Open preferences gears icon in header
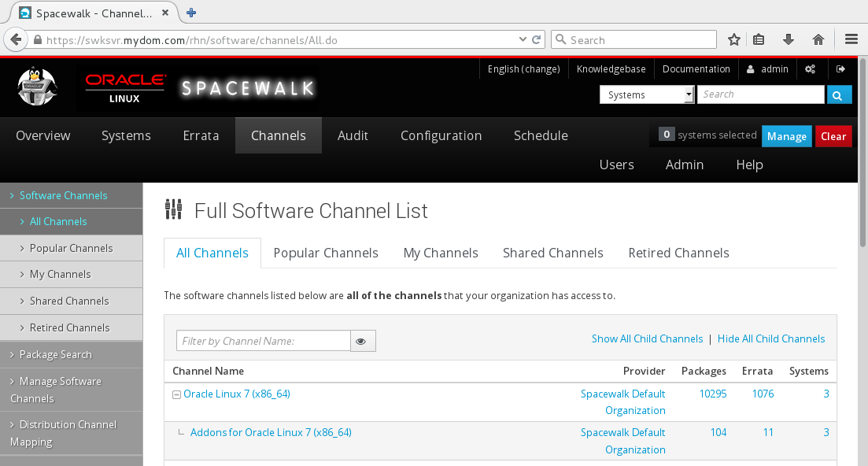This screenshot has height=466, width=868. tap(810, 69)
